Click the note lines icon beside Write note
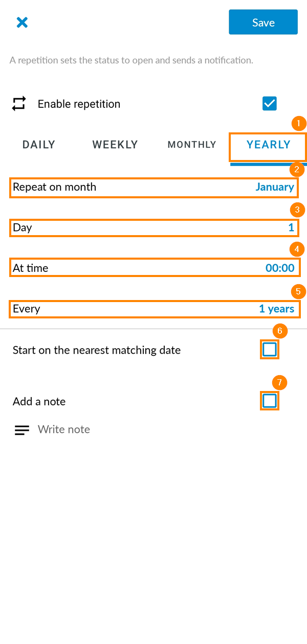 coord(21,430)
